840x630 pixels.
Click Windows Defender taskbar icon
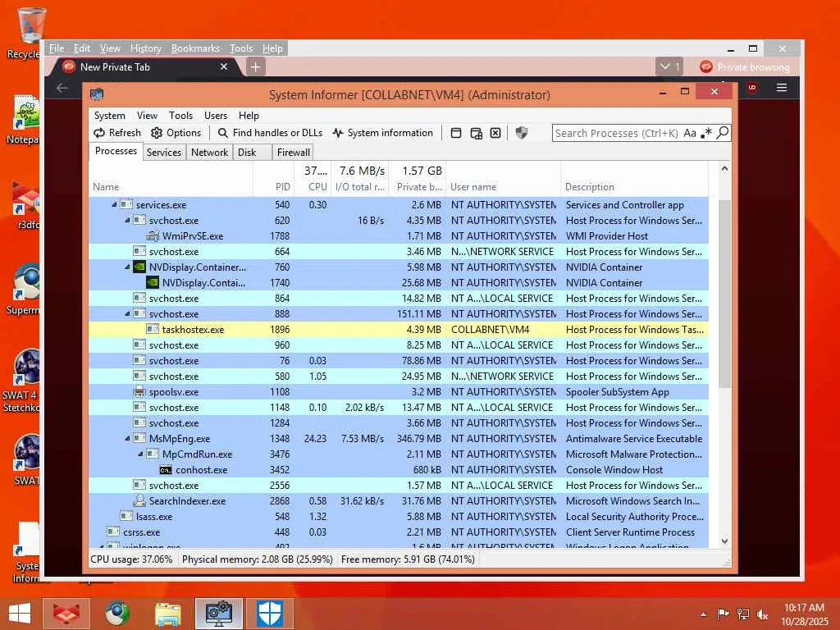(x=270, y=614)
